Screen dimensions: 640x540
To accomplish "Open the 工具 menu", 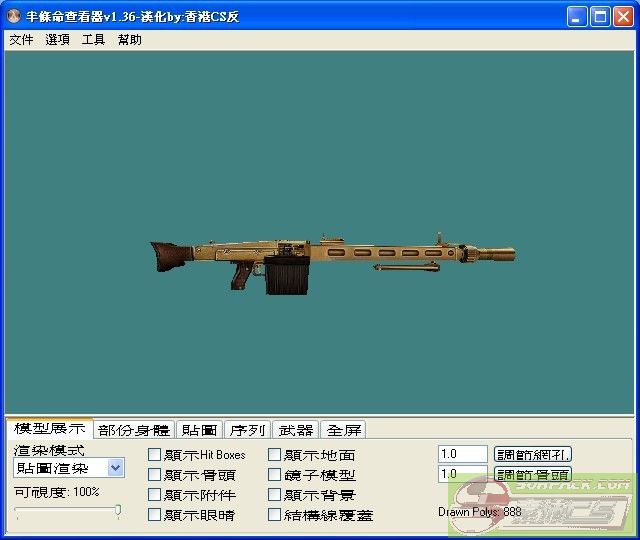I will click(x=93, y=40).
